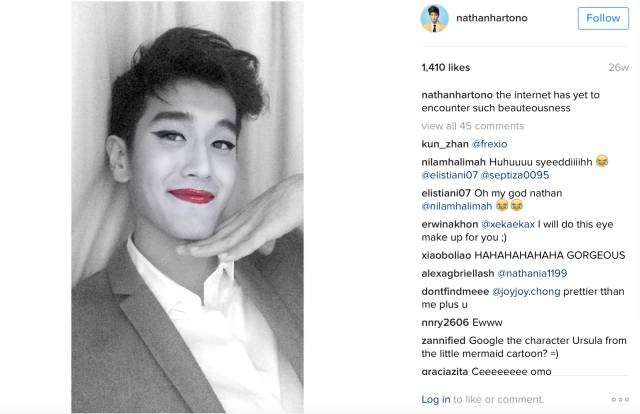Open the @joyjoy.chong mention
The height and width of the screenshot is (414, 640).
tap(526, 291)
